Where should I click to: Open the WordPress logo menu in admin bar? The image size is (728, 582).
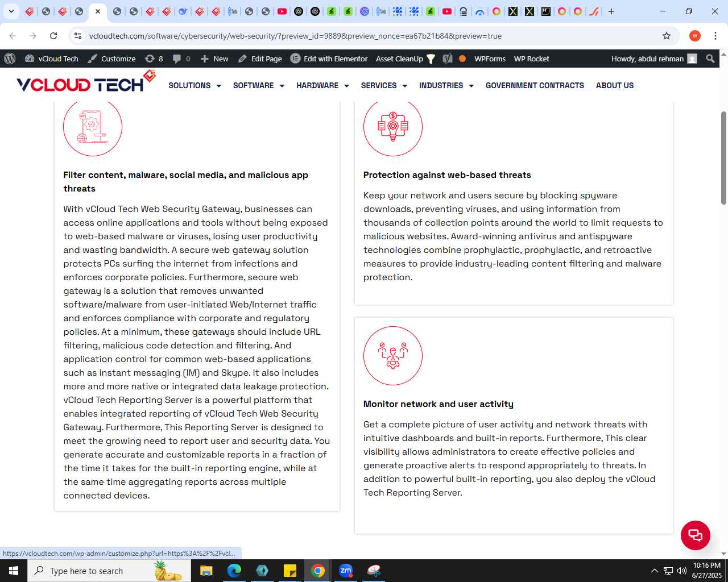(10, 59)
